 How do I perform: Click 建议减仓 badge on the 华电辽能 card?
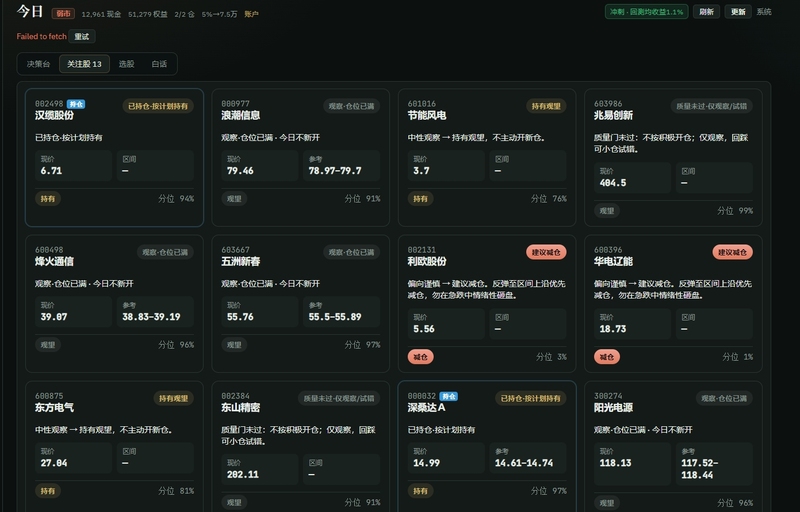pyautogui.click(x=732, y=252)
